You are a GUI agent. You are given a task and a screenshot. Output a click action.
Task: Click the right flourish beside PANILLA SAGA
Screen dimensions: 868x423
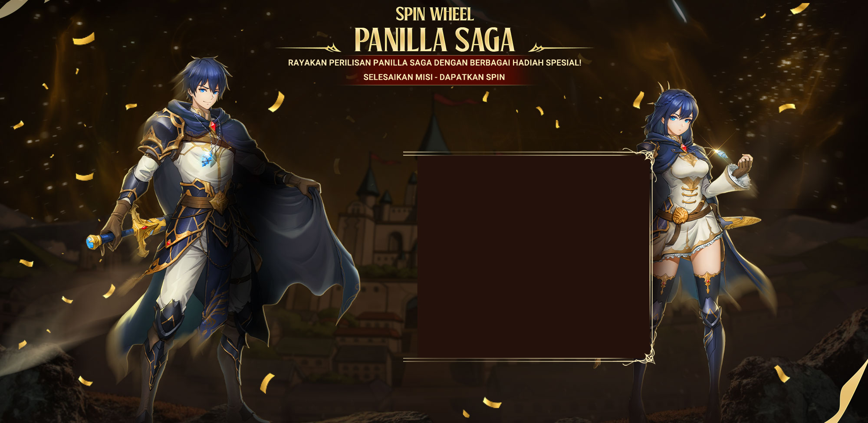click(561, 48)
